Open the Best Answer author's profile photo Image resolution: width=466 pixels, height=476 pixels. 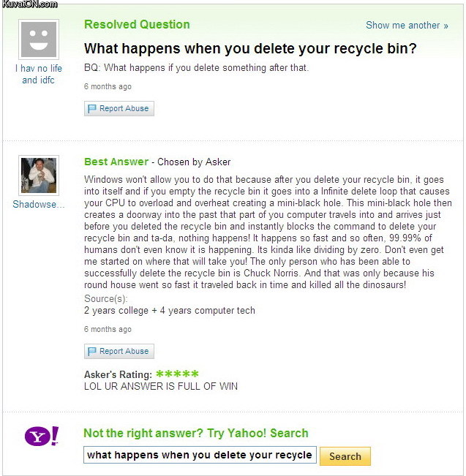[39, 175]
